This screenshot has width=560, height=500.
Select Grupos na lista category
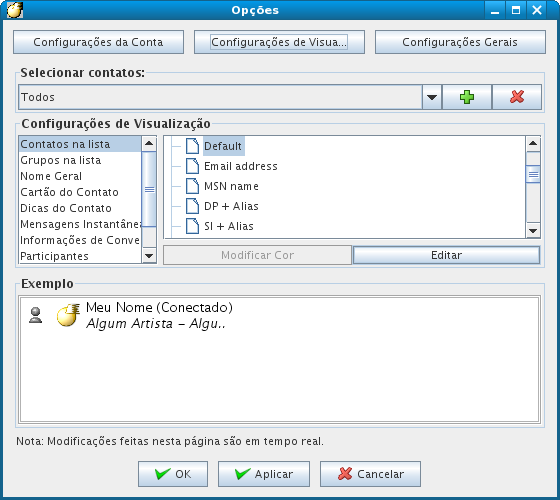pos(80,160)
